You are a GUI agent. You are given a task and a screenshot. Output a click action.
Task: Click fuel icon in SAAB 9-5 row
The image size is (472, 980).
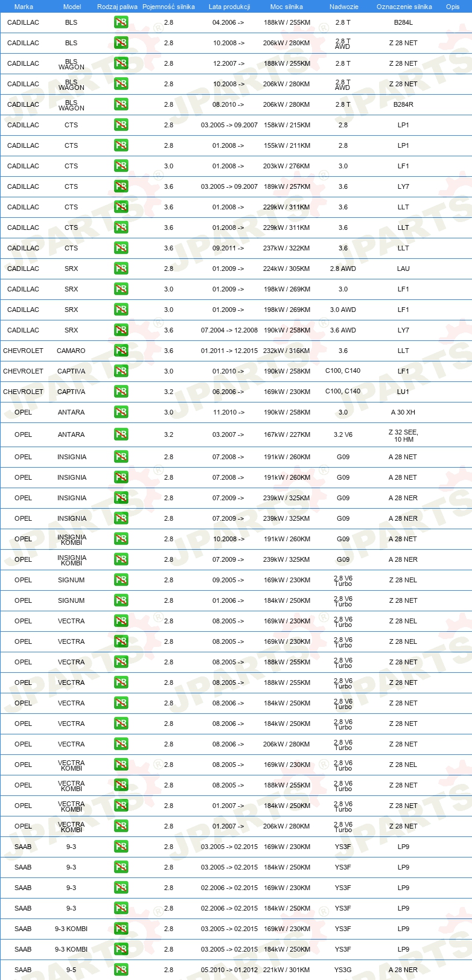(x=121, y=970)
